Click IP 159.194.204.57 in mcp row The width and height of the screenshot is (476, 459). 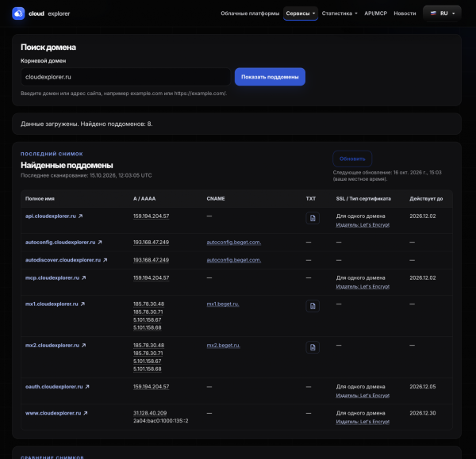point(152,277)
